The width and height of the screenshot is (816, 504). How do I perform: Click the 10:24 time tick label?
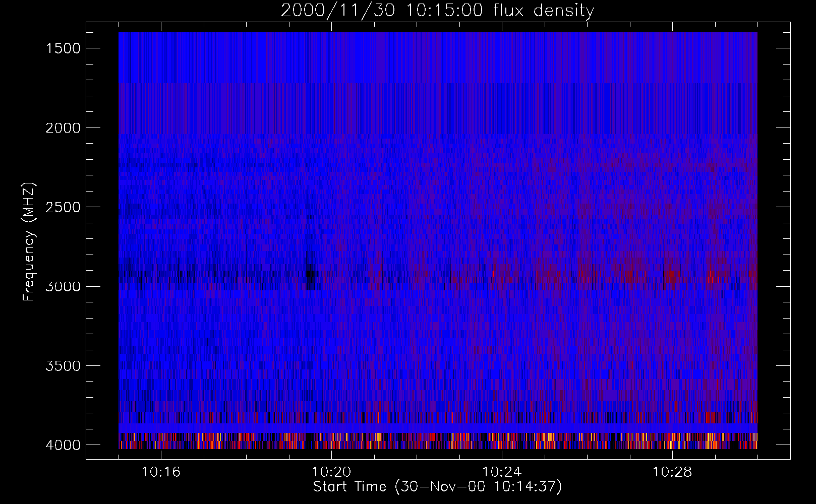click(x=502, y=472)
